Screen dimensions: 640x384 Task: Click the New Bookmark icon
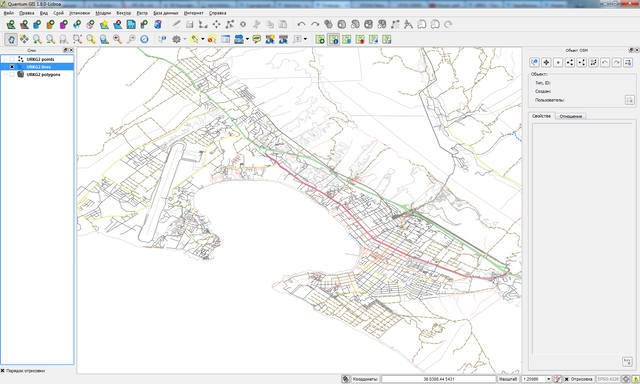pyautogui.click(x=270, y=39)
